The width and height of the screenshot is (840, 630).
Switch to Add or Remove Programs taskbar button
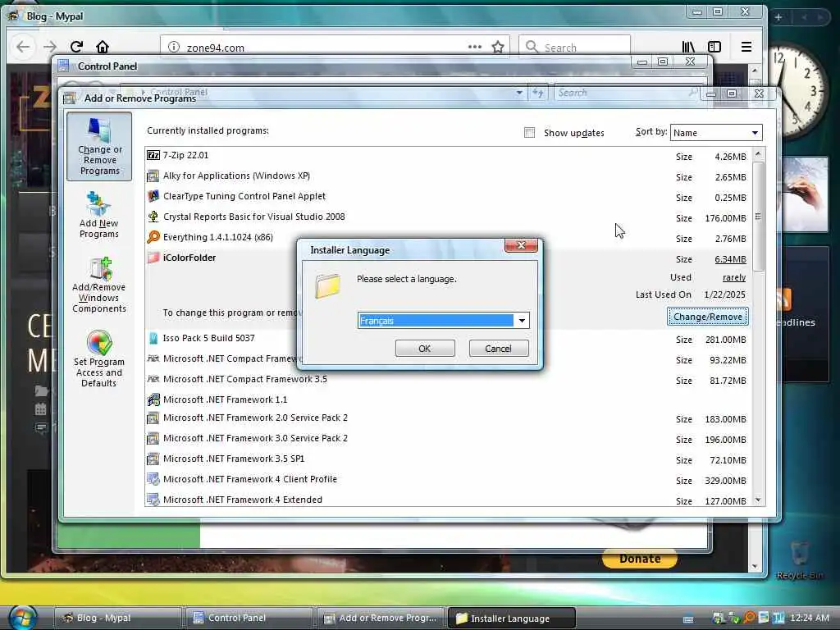(381, 618)
